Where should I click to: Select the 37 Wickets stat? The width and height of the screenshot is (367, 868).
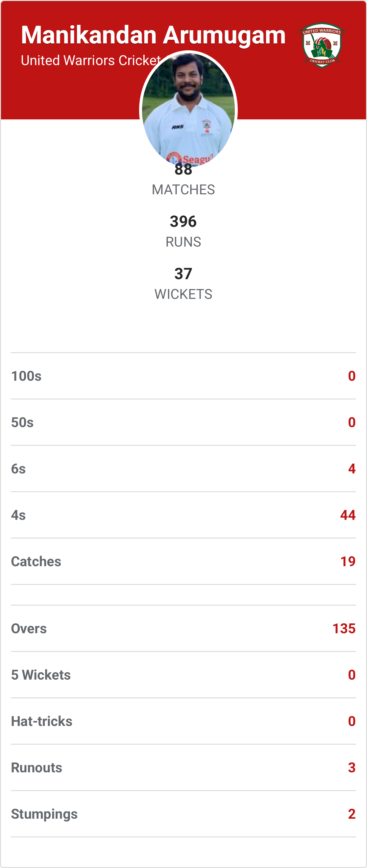[x=183, y=283]
